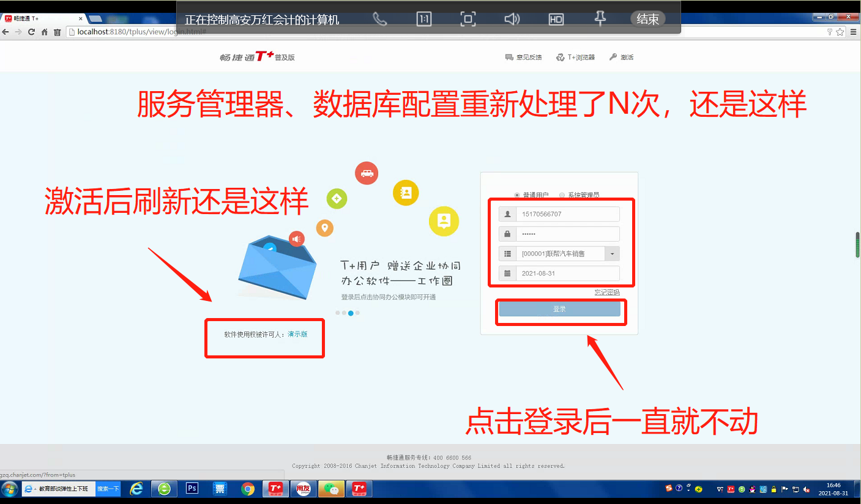Click the green plus bubble icon
This screenshot has width=861, height=504.
337,198
